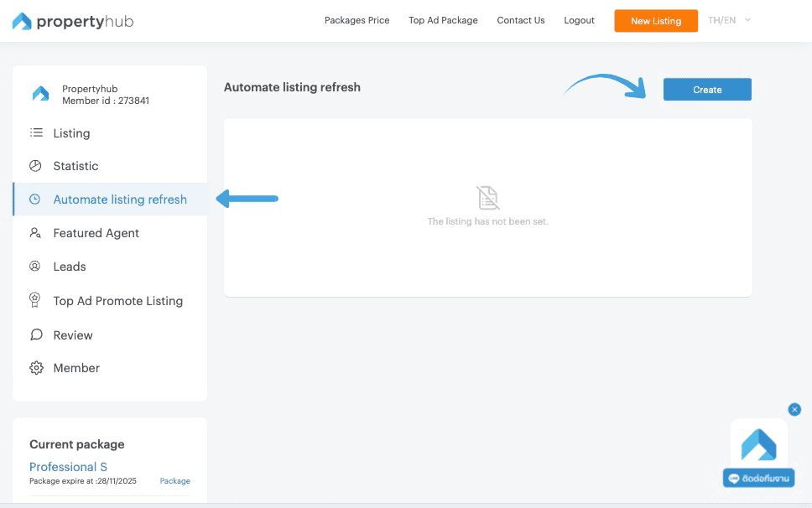Select the Featured Agent icon
This screenshot has height=508, width=812.
tap(34, 232)
